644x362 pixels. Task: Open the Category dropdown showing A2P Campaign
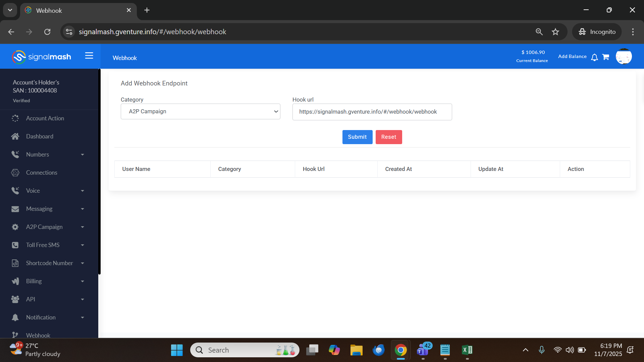pos(200,112)
